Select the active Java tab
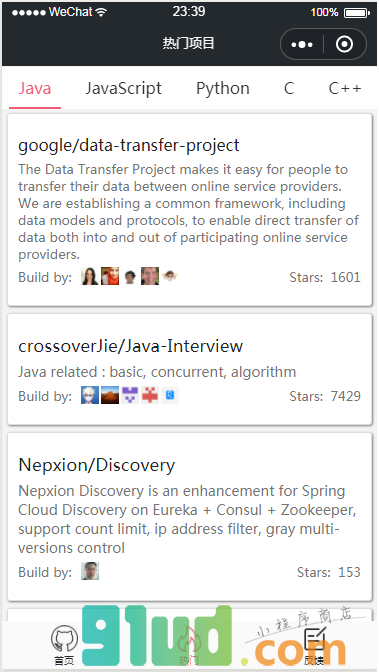The image size is (379, 672). (x=35, y=89)
